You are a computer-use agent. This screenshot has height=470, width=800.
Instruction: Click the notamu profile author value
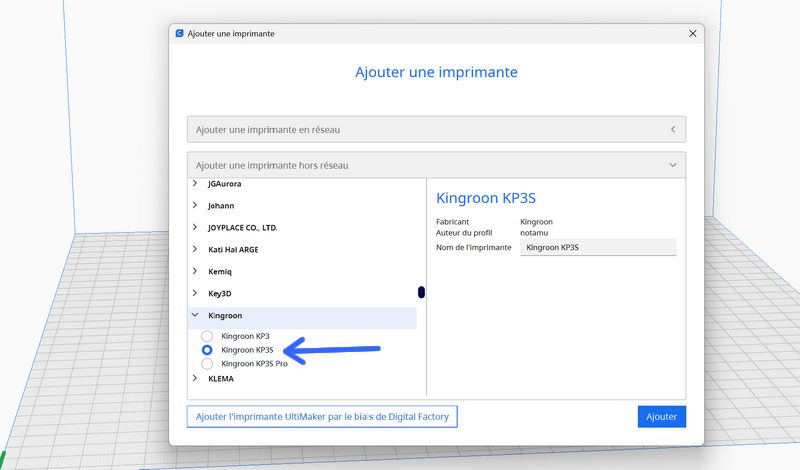pyautogui.click(x=534, y=233)
